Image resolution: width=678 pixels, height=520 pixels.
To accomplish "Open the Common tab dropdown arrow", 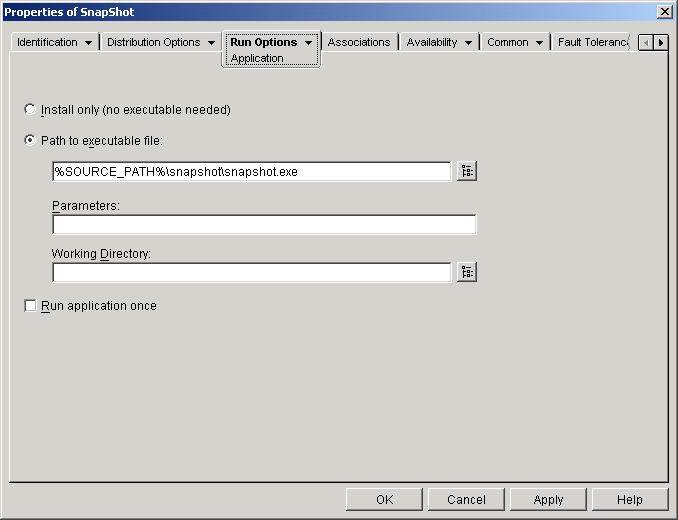I will pos(539,43).
